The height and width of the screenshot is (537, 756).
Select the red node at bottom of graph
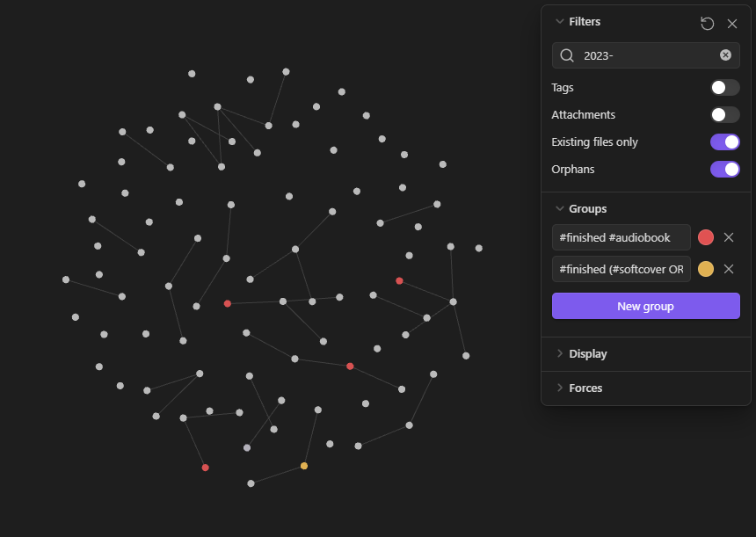206,468
